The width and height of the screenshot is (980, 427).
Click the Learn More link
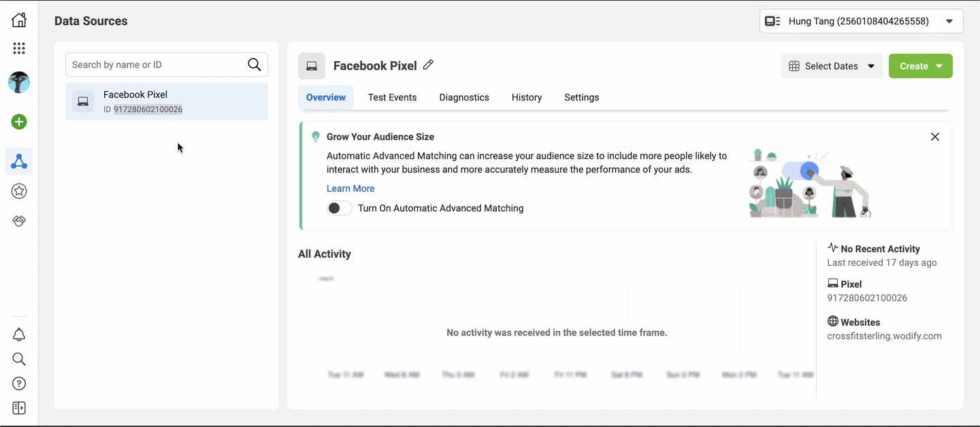[350, 188]
